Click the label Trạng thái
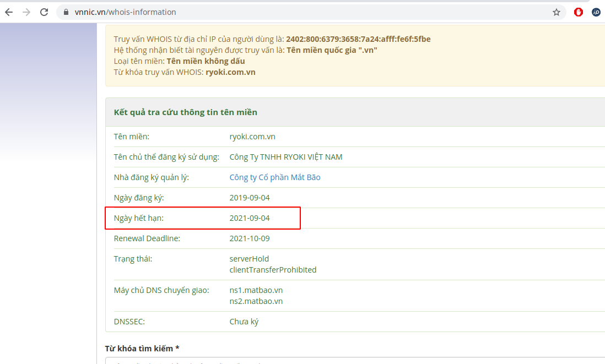 pyautogui.click(x=133, y=259)
